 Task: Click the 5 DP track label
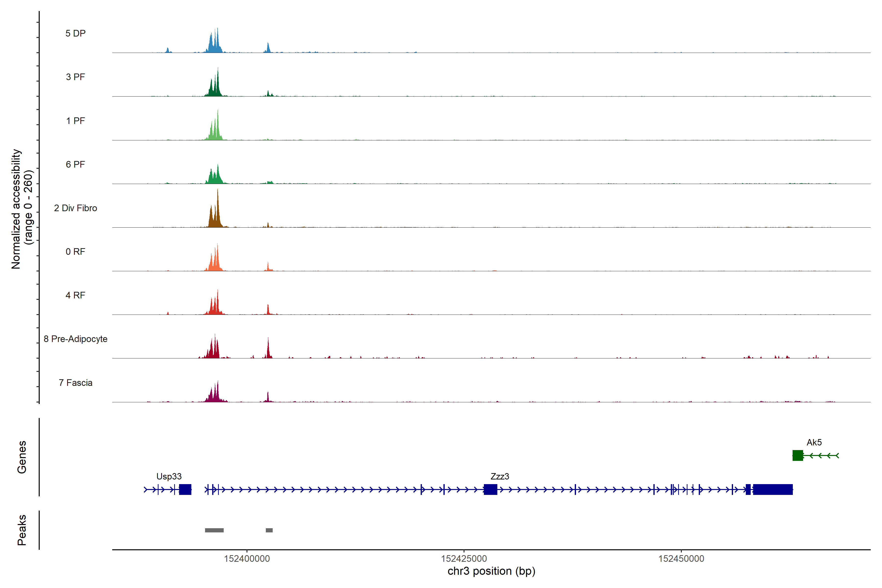pyautogui.click(x=75, y=33)
